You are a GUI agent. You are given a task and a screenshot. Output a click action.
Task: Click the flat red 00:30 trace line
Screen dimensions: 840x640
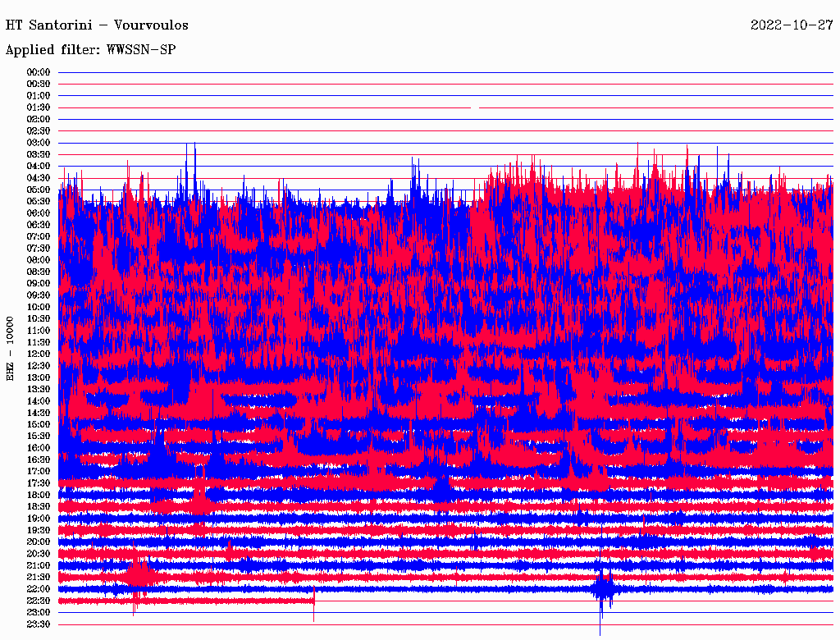pyautogui.click(x=443, y=84)
